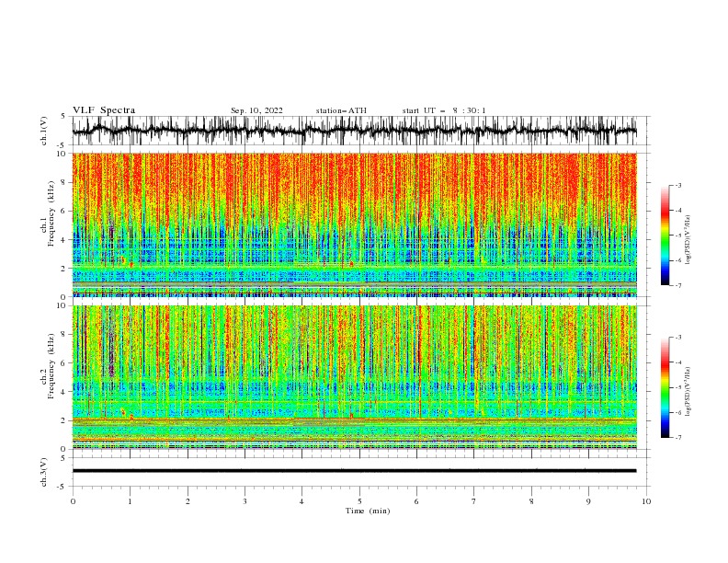Click time axis tick label "9"
Viewport: 728px width, 563px height.
(x=588, y=501)
